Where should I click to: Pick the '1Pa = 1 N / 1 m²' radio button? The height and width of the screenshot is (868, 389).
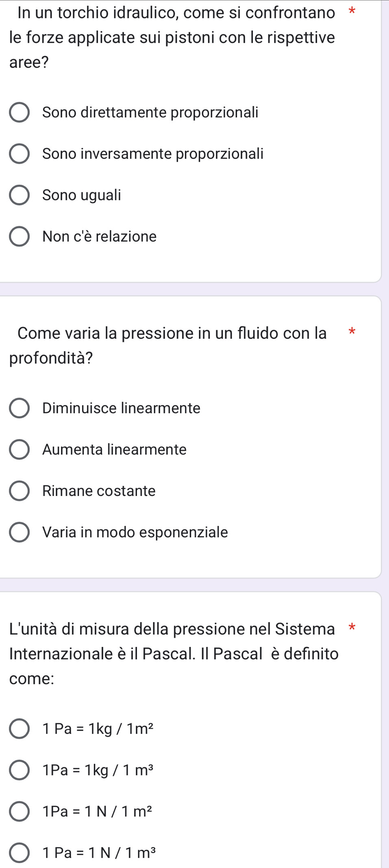click(19, 812)
